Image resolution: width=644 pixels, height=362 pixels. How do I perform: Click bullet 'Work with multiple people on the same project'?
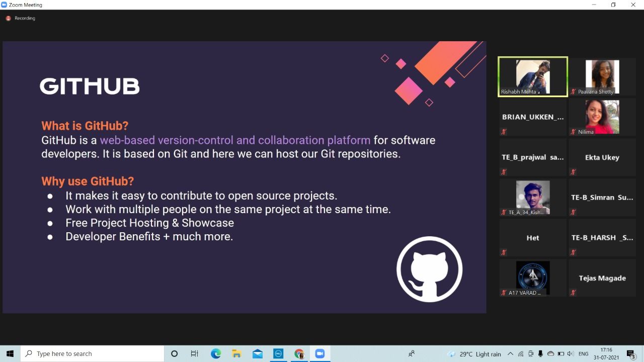click(x=228, y=209)
